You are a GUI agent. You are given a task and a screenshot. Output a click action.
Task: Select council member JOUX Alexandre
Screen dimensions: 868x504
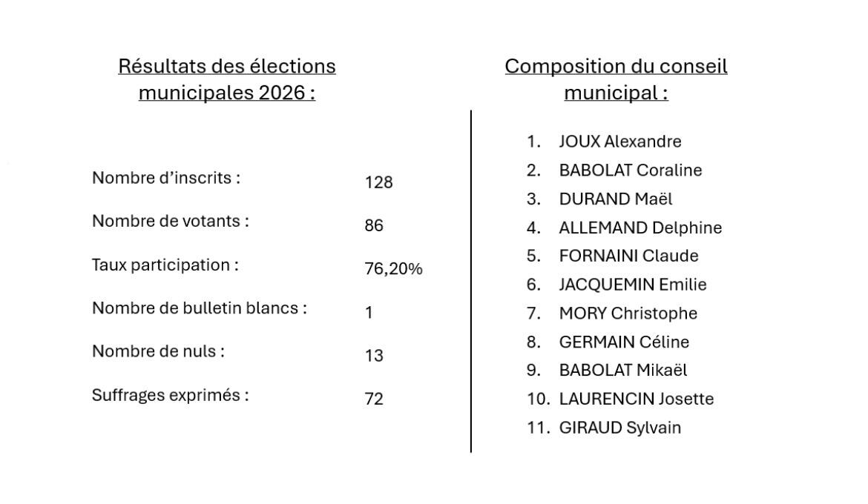619,142
